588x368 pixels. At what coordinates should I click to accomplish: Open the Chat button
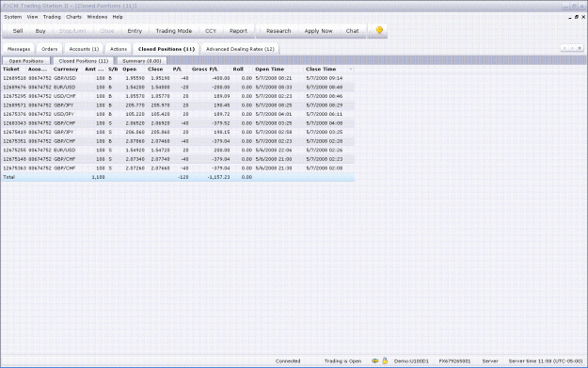352,31
